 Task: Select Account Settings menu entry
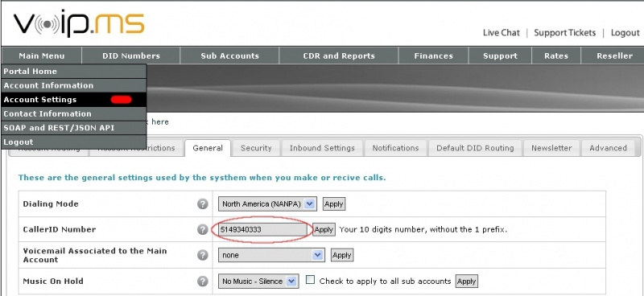pos(73,100)
